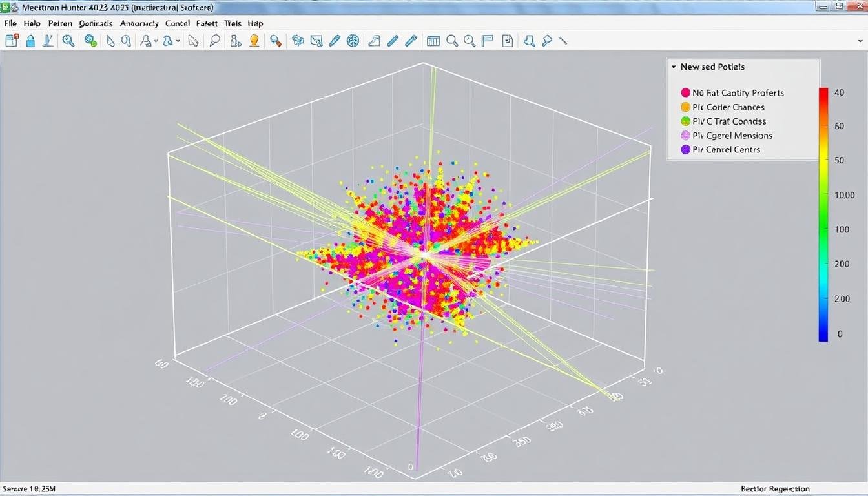Click the document page icon in toolbar
The height and width of the screenshot is (496, 868).
coord(508,41)
